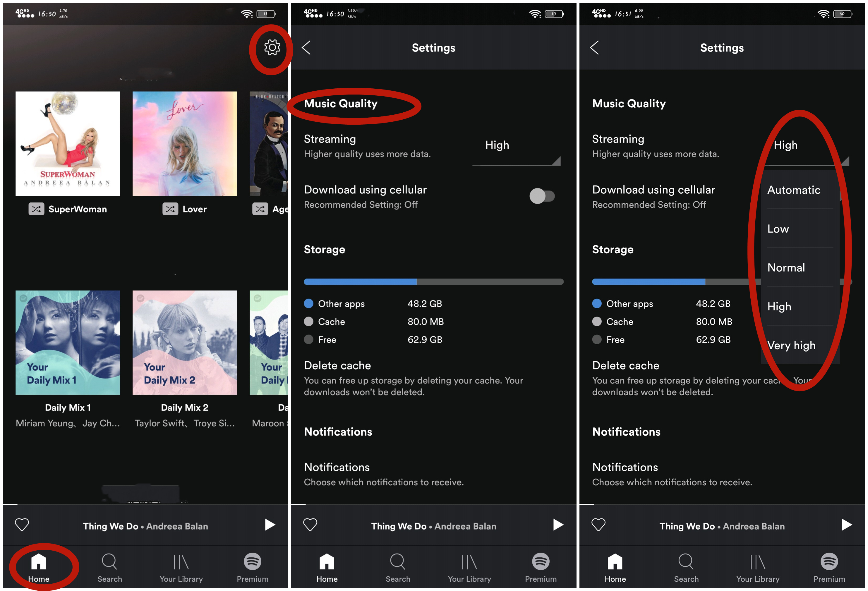Viewport: 868px width, 591px height.
Task: Open Your Library on middle screen
Action: (x=469, y=568)
